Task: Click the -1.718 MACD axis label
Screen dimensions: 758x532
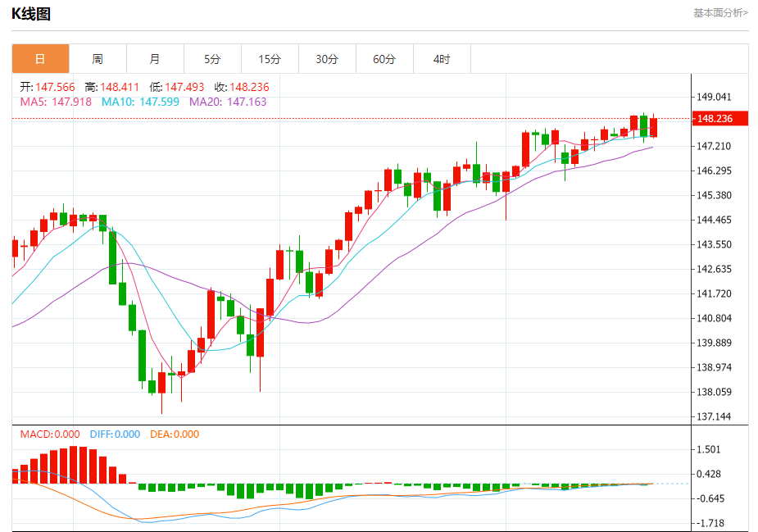Action: pos(710,523)
